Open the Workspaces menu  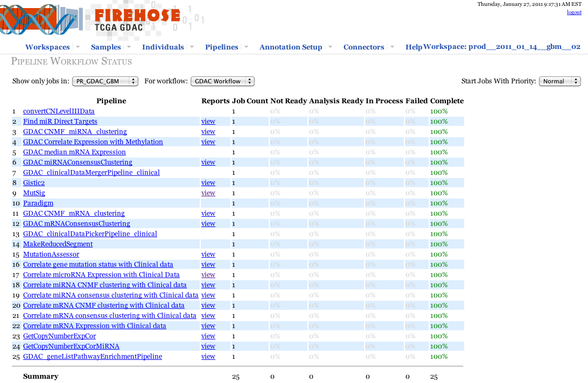coord(47,47)
